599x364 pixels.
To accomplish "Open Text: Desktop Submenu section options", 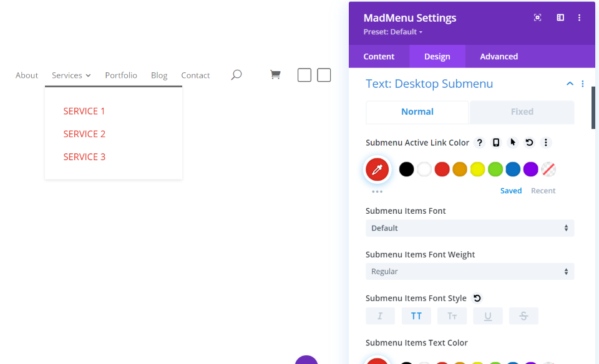I will tap(583, 84).
